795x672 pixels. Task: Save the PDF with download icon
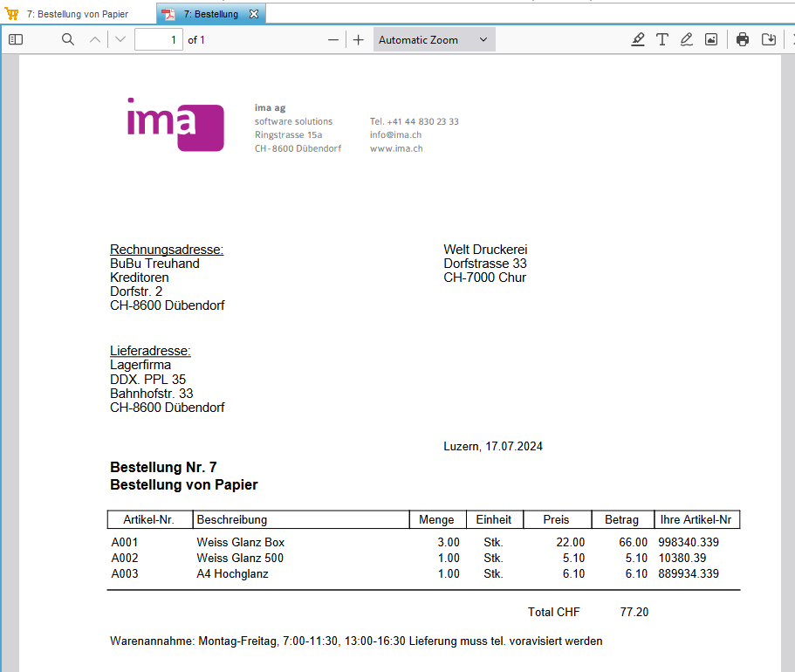[769, 39]
